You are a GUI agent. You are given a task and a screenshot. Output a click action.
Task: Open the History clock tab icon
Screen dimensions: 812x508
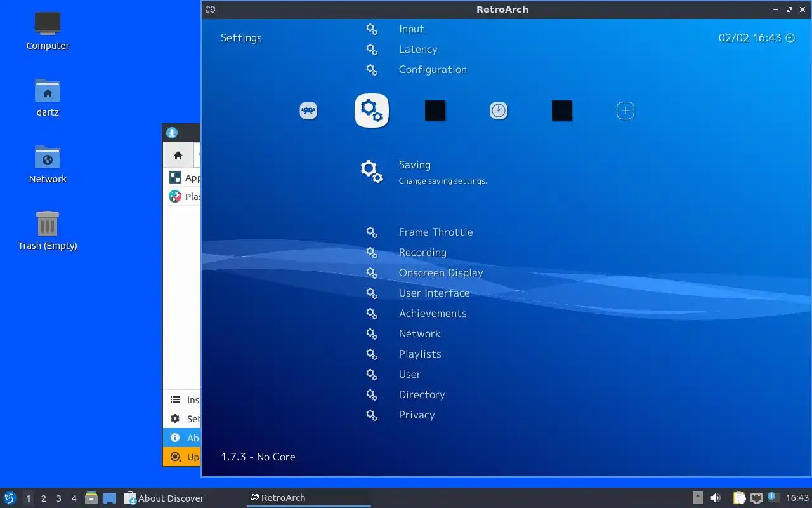(x=499, y=111)
